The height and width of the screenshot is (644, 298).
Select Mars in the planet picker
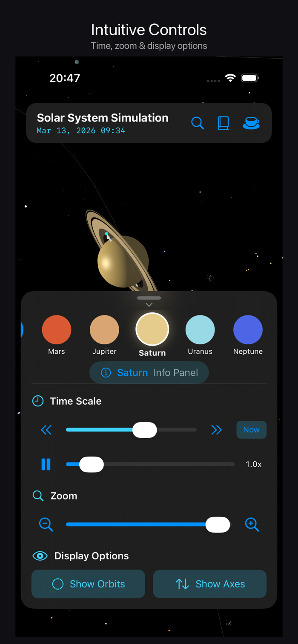(x=57, y=330)
